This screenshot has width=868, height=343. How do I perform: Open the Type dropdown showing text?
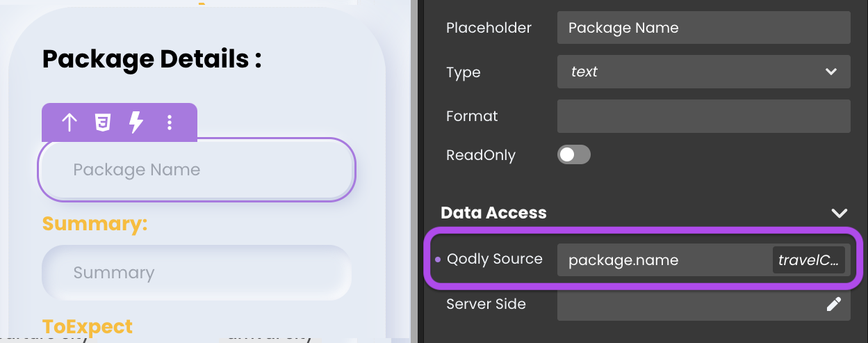click(x=704, y=72)
